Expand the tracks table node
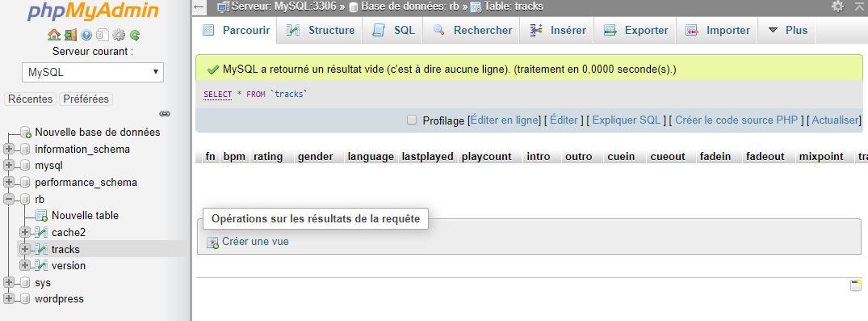Screen dimensions: 868x321 pyautogui.click(x=24, y=249)
